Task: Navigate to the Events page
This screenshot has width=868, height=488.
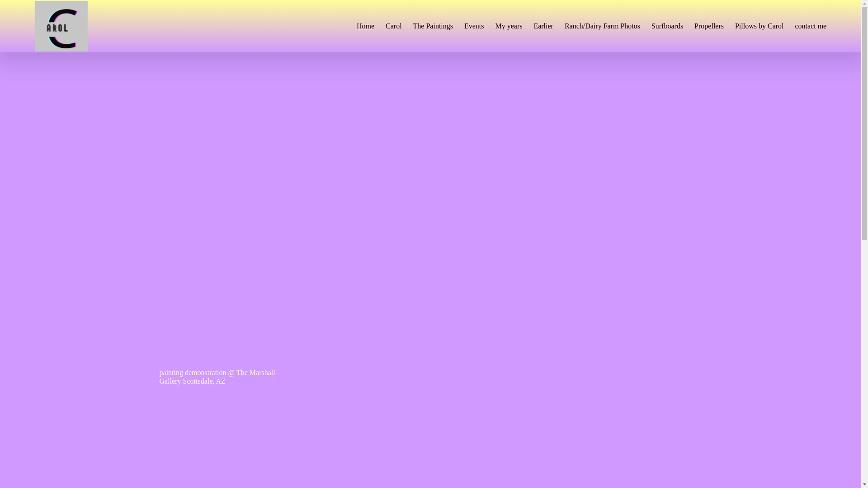Action: pos(473,26)
